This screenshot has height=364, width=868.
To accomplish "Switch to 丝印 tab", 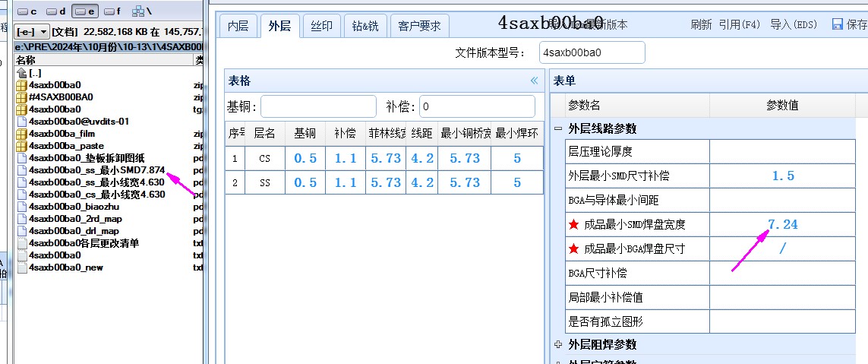I will pos(321,26).
